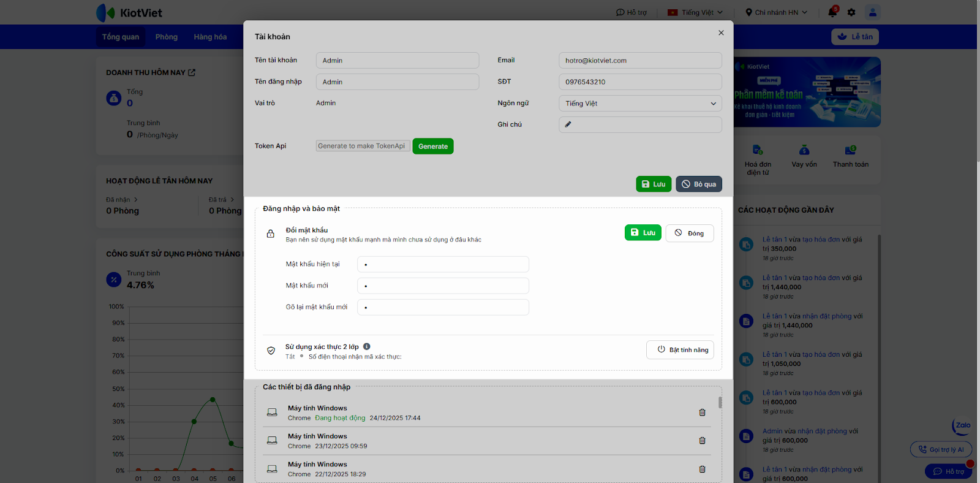Open the Phòng menu
The width and height of the screenshot is (980, 483).
(167, 37)
